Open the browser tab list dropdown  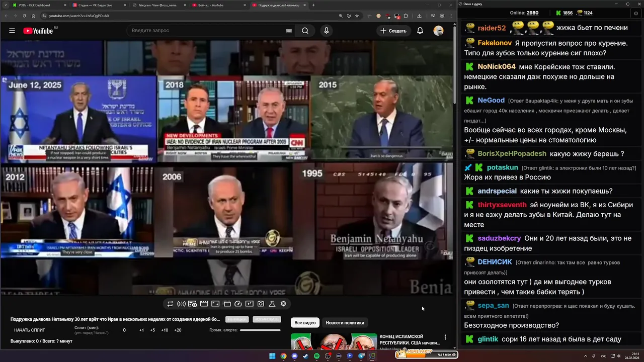tap(5, 5)
